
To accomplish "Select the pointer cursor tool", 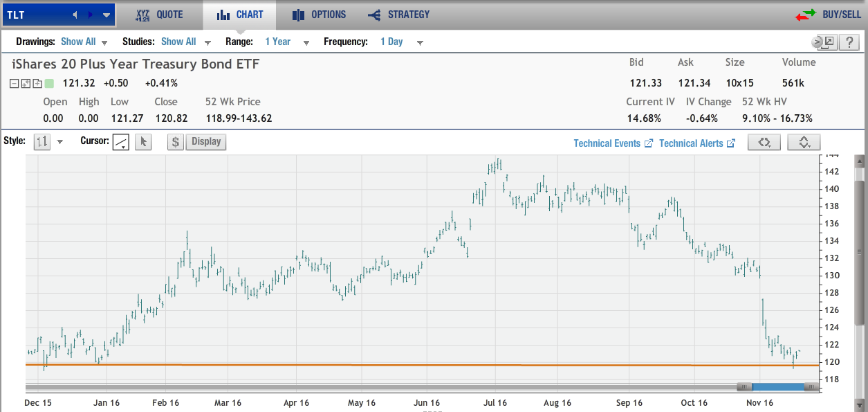I will (x=143, y=142).
